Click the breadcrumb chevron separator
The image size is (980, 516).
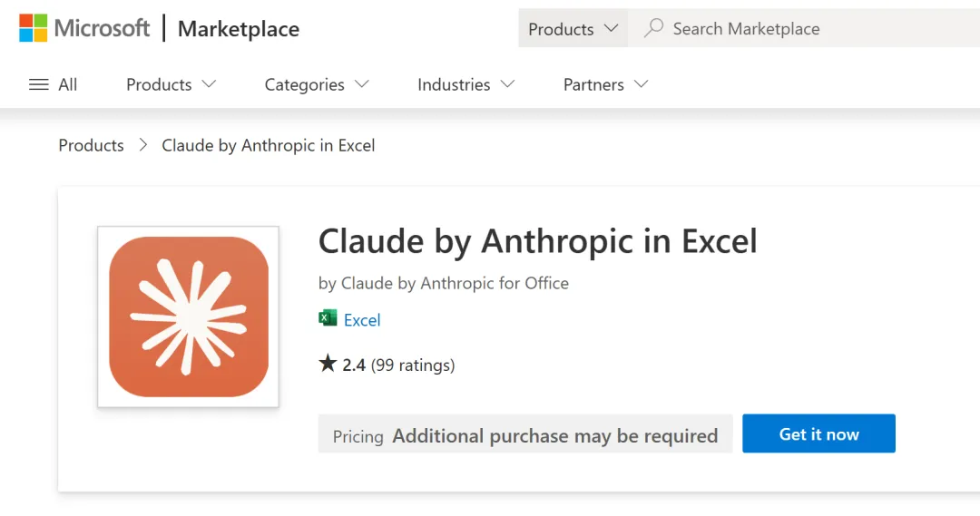click(143, 145)
